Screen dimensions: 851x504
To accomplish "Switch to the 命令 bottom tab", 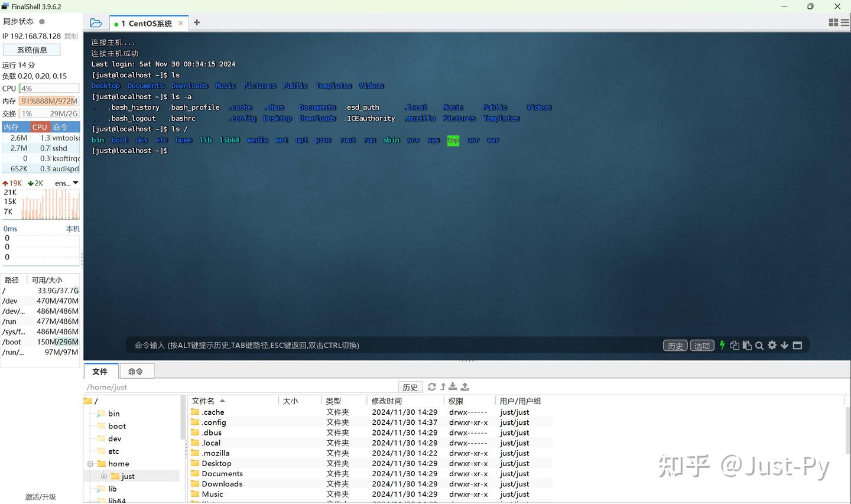I will point(136,371).
